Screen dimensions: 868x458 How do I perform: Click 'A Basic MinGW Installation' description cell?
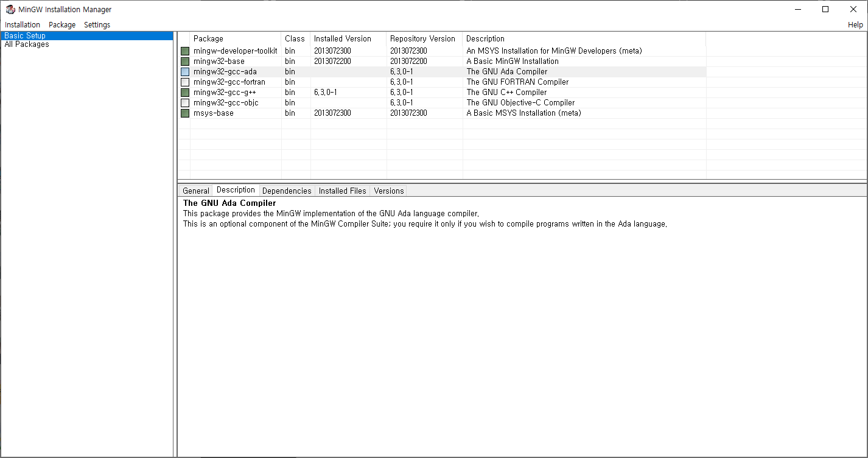[x=513, y=62]
